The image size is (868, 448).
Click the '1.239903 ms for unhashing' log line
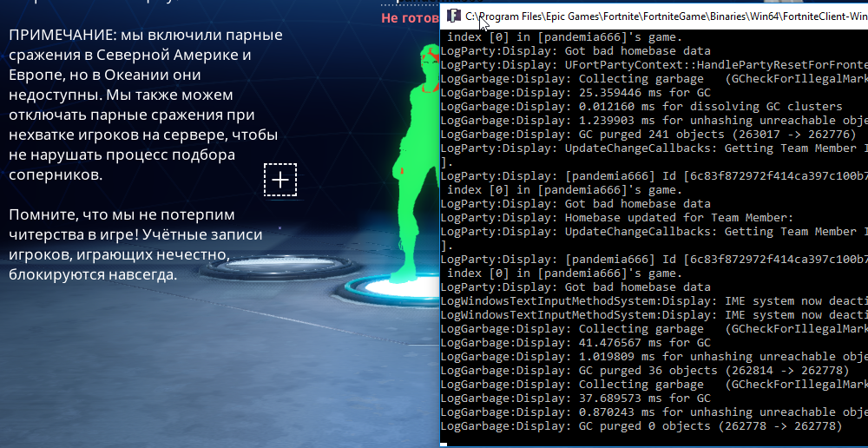click(x=654, y=120)
